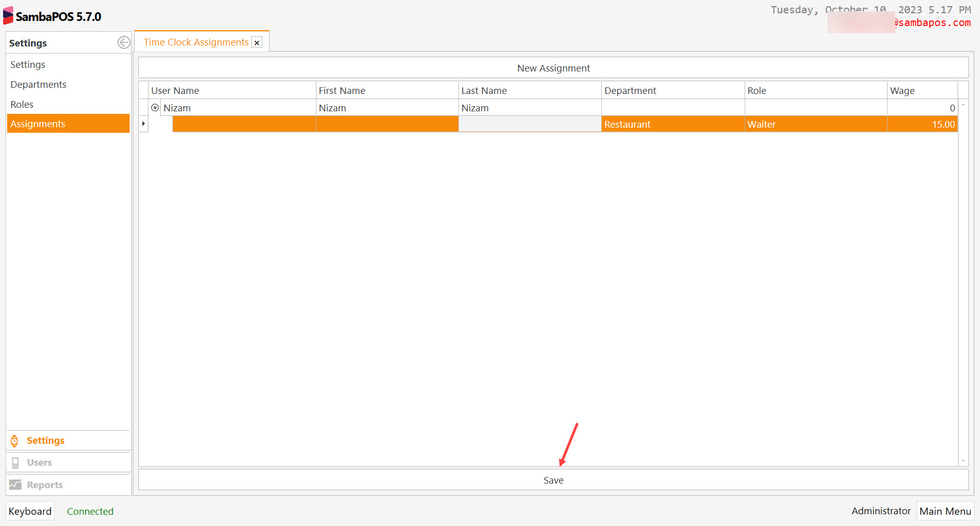Collapse the Settings panel via circular back arrow

[x=124, y=42]
